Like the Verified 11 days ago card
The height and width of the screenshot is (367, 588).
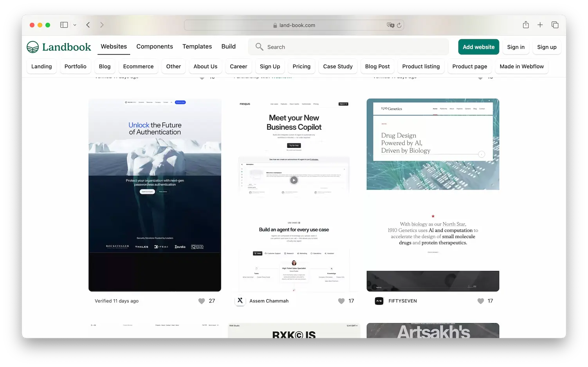(x=202, y=301)
